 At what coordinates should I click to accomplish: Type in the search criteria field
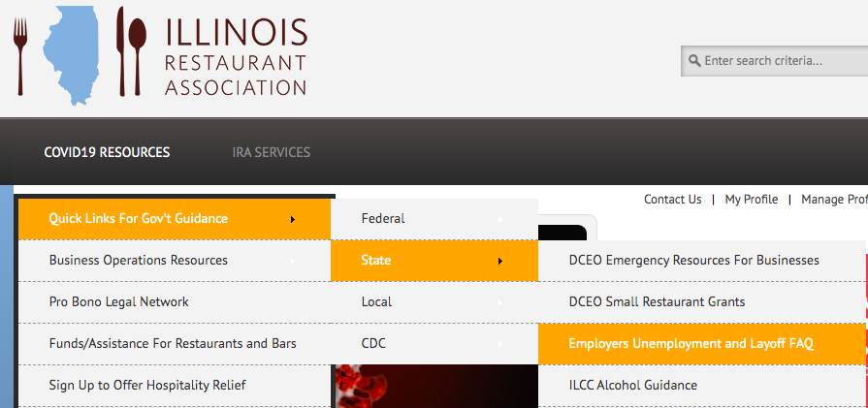click(781, 61)
